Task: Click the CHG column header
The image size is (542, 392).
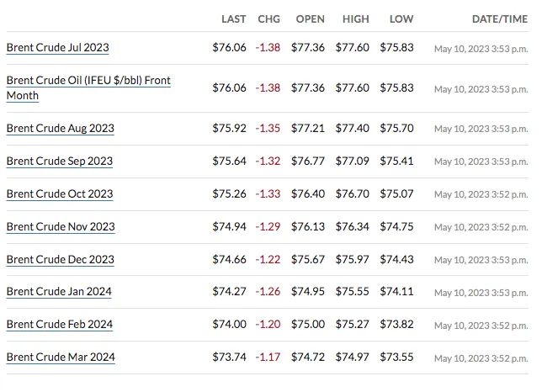Action: click(268, 19)
